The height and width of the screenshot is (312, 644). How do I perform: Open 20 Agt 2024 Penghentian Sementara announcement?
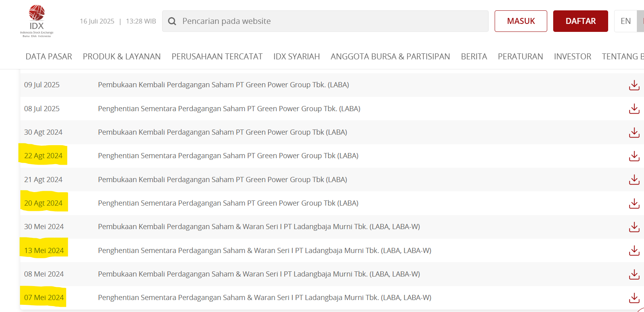228,203
